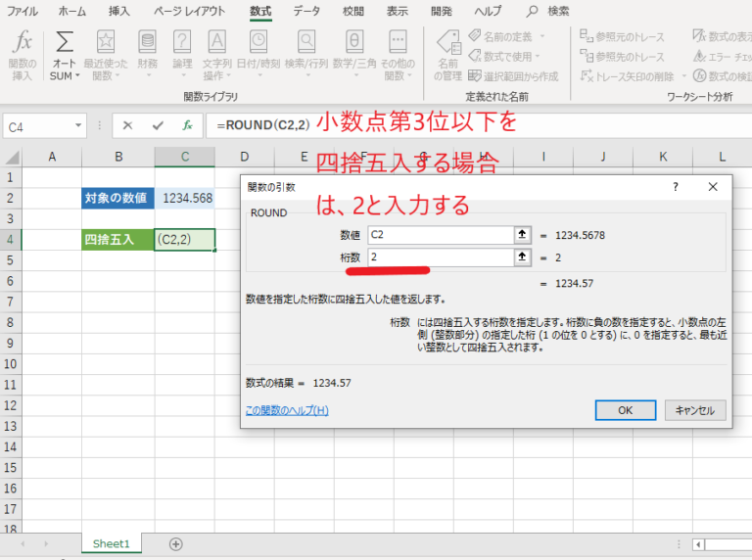Screen dimensions: 752x560
Task: Click the collapse arrow for the 数値 field
Action: coord(522,234)
